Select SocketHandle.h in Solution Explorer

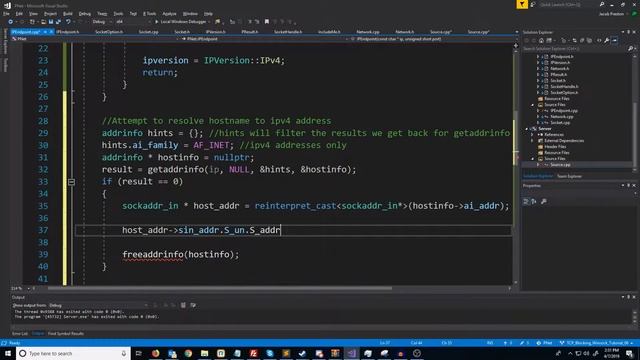(564, 87)
